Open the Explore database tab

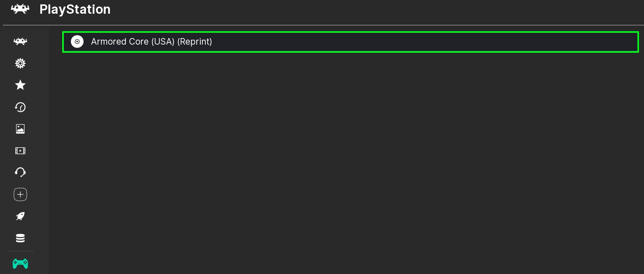coord(20,238)
